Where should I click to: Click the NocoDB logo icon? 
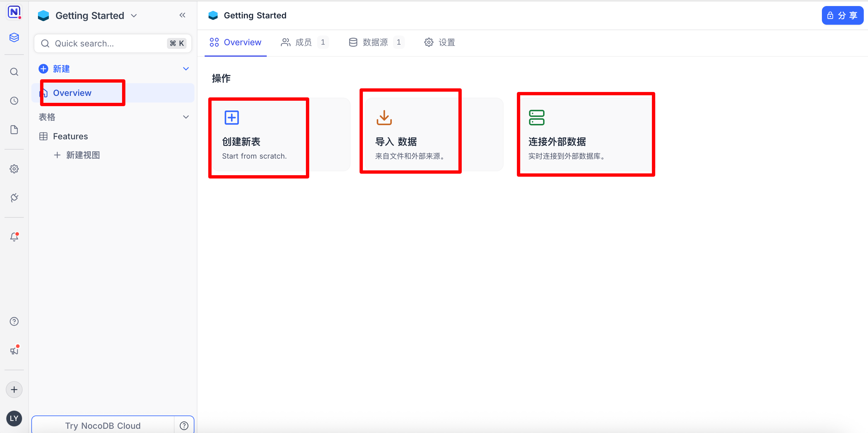pyautogui.click(x=14, y=12)
